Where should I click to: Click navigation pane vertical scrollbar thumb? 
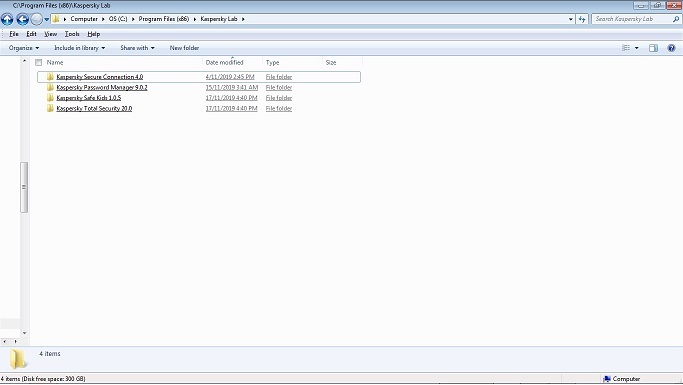click(x=24, y=187)
